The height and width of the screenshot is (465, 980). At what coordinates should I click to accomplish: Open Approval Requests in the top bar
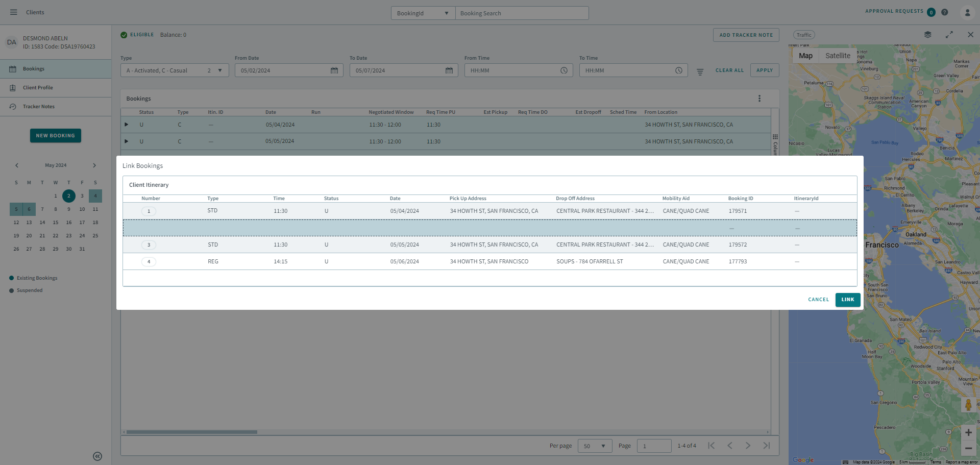(x=894, y=11)
